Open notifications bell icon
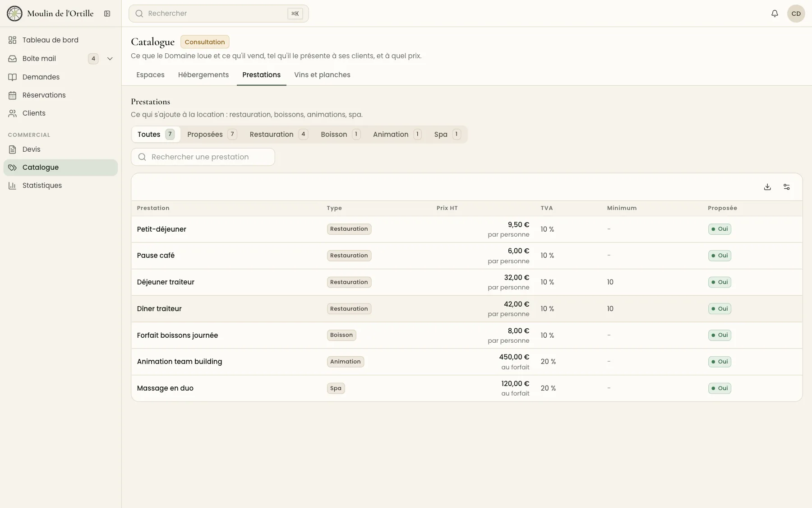 click(775, 14)
